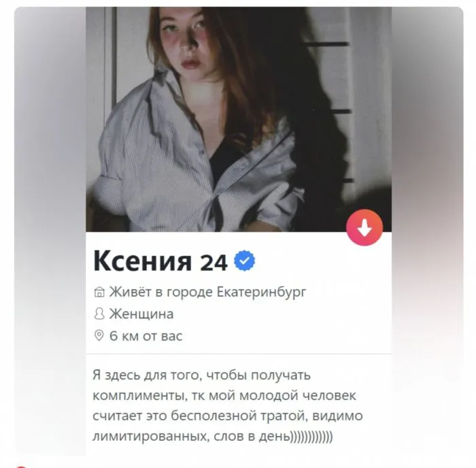Click the Женщина gender label
Viewport: 476px width, 468px height.
pos(141,314)
